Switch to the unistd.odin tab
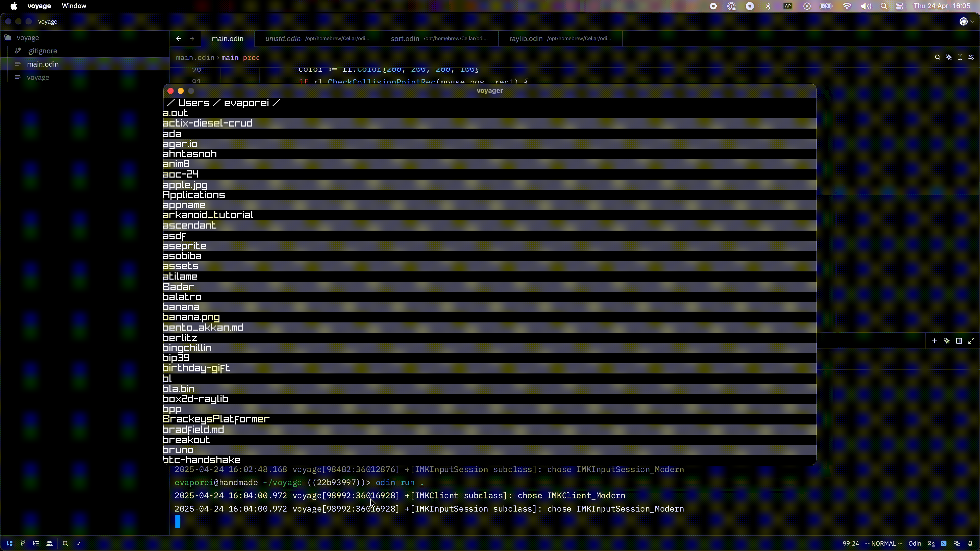The image size is (980, 551). point(317,39)
